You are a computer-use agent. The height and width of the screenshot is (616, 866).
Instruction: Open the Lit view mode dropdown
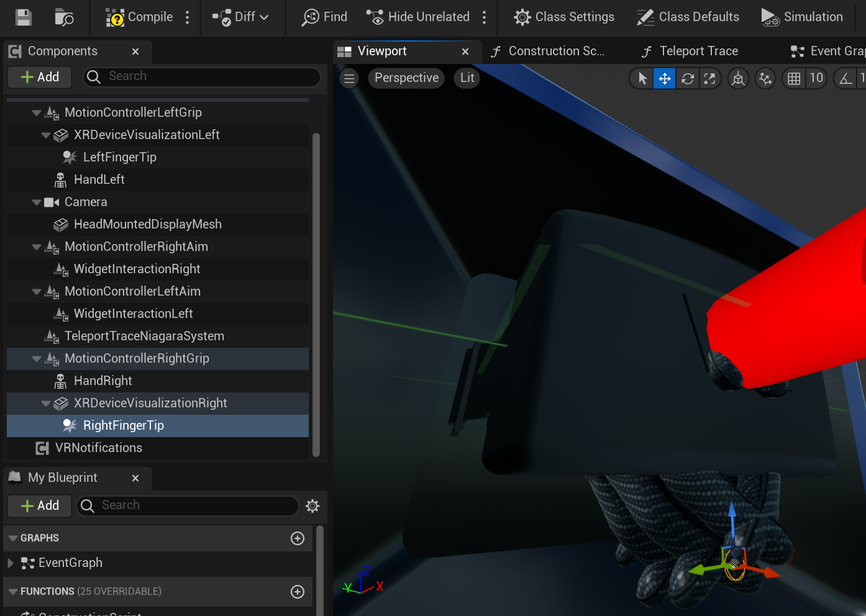(467, 78)
